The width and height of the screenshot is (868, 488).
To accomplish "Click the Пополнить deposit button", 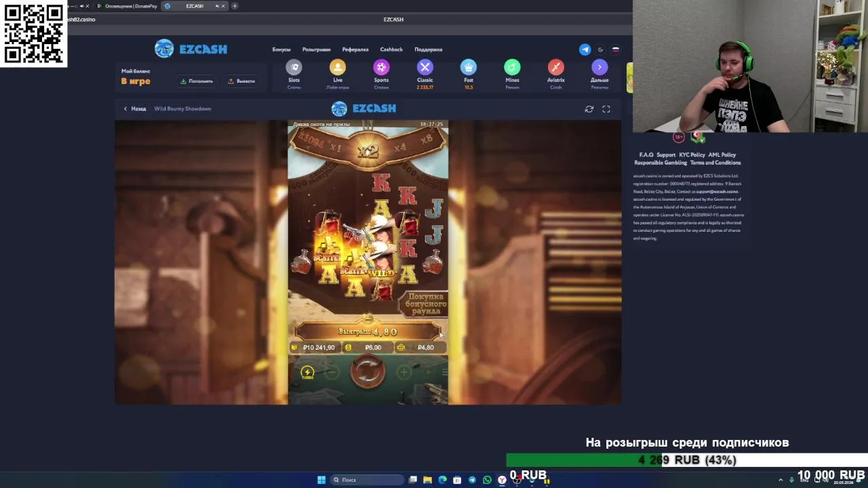I will 197,81.
